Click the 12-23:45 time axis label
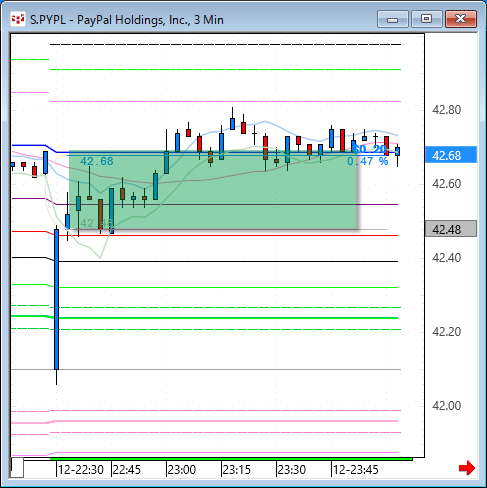Viewport: 487px width, 488px height. coord(356,470)
